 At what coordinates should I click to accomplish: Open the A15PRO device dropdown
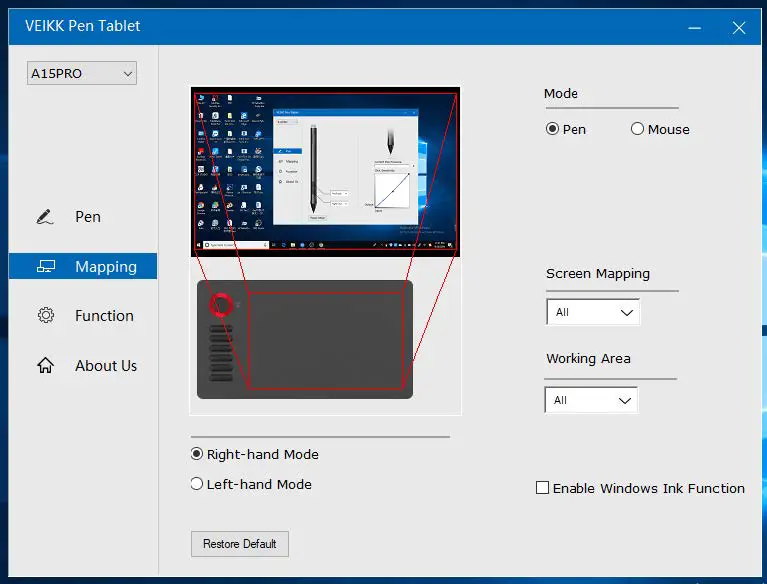82,73
